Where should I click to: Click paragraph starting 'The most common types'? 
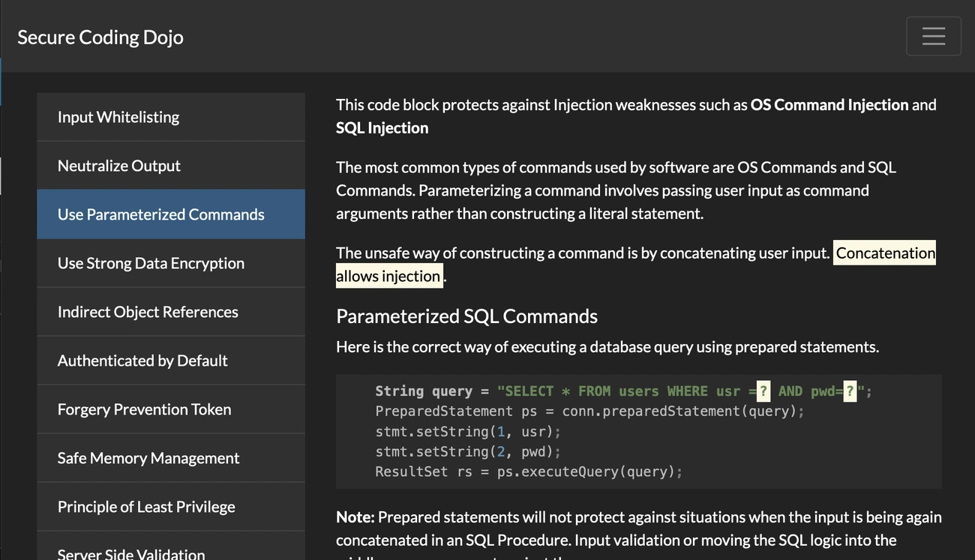click(616, 190)
